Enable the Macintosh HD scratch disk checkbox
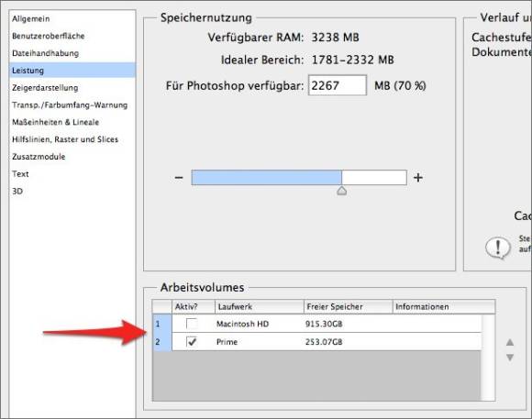This screenshot has width=532, height=419. click(x=192, y=324)
